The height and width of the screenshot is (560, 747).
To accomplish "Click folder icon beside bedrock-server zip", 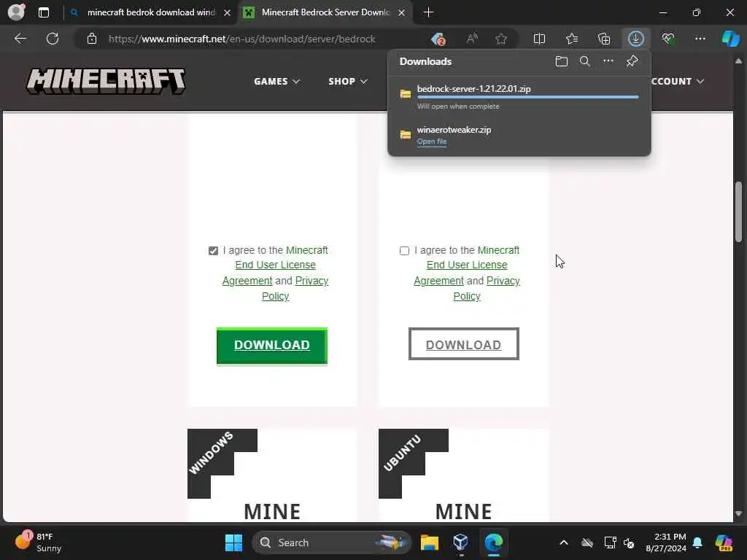I will tap(406, 94).
